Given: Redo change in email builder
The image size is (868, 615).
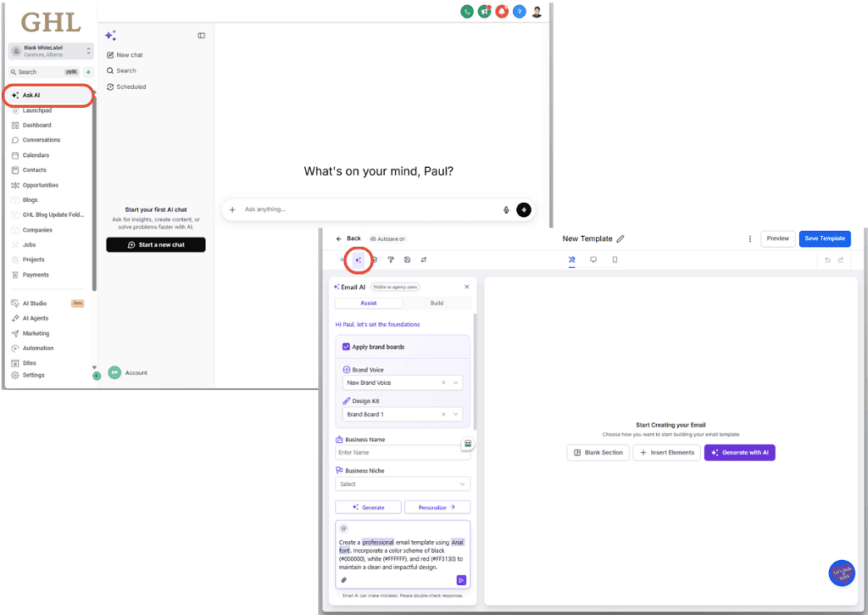Looking at the screenshot, I should [841, 260].
